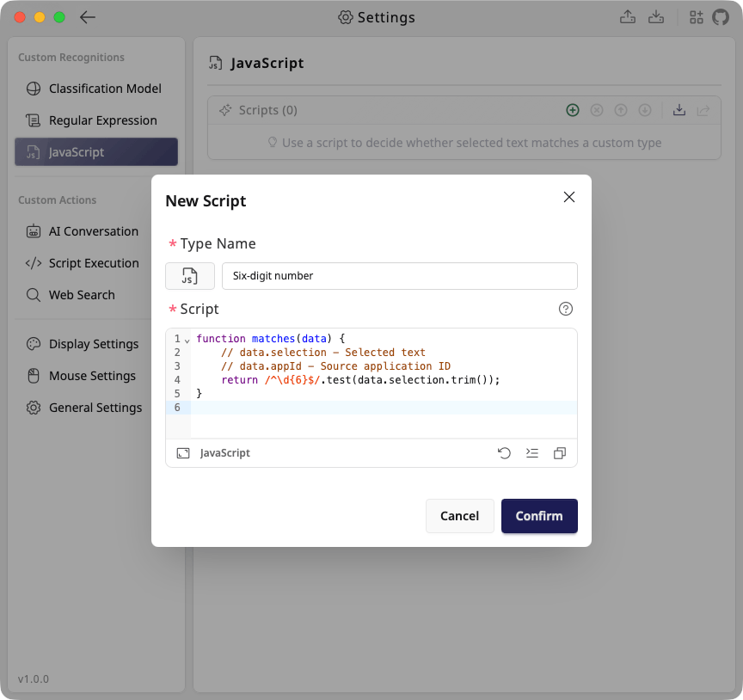Click the v1.0.0 version label
The width and height of the screenshot is (743, 700).
34,679
